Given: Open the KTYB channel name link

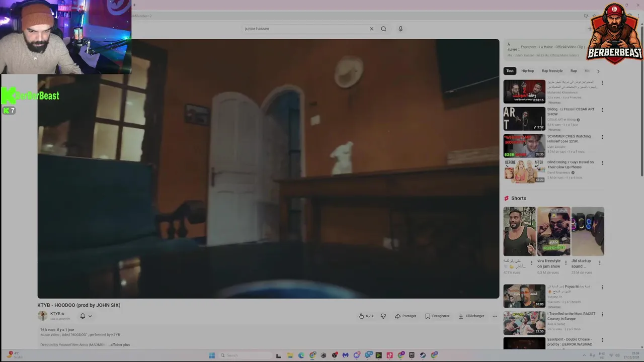Looking at the screenshot, I should click(x=55, y=314).
